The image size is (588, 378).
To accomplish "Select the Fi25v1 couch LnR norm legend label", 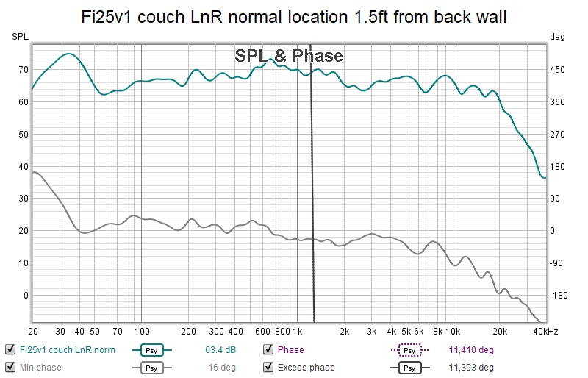I will [68, 350].
